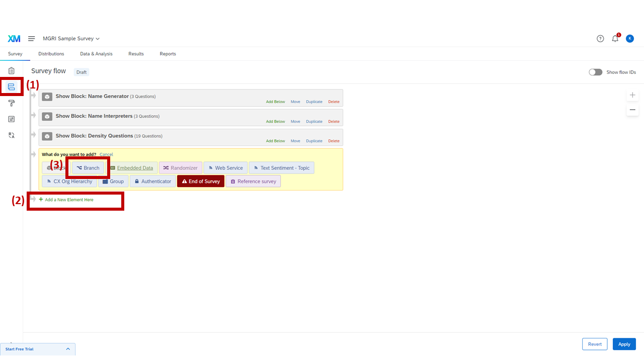
Task: Open the Translations language icon
Action: (x=11, y=135)
